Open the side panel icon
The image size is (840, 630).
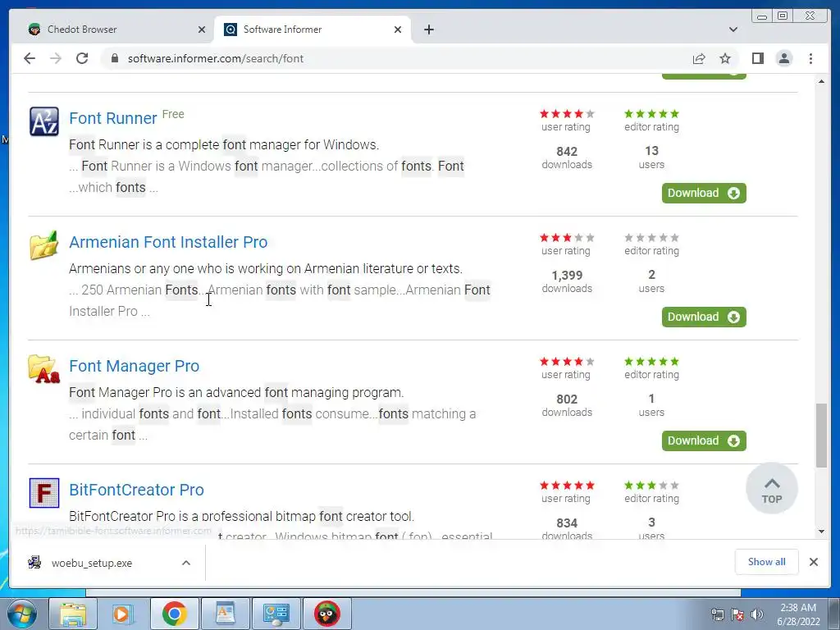pyautogui.click(x=757, y=58)
